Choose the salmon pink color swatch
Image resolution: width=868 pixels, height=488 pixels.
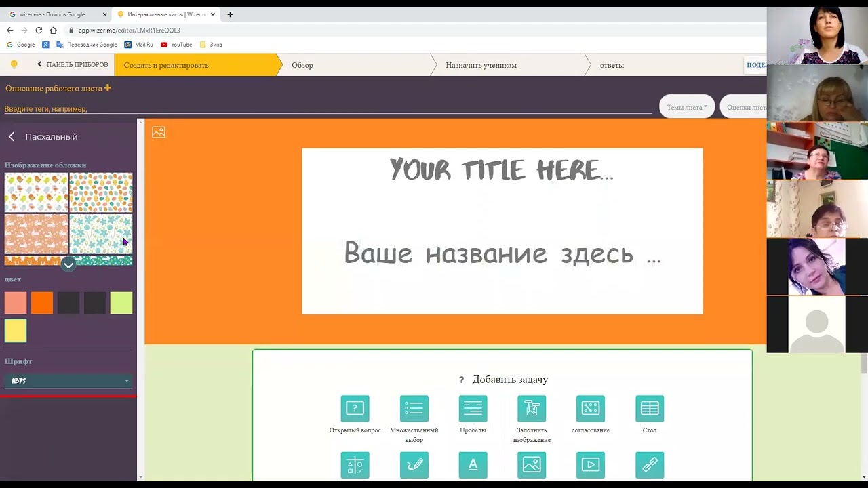tap(16, 303)
